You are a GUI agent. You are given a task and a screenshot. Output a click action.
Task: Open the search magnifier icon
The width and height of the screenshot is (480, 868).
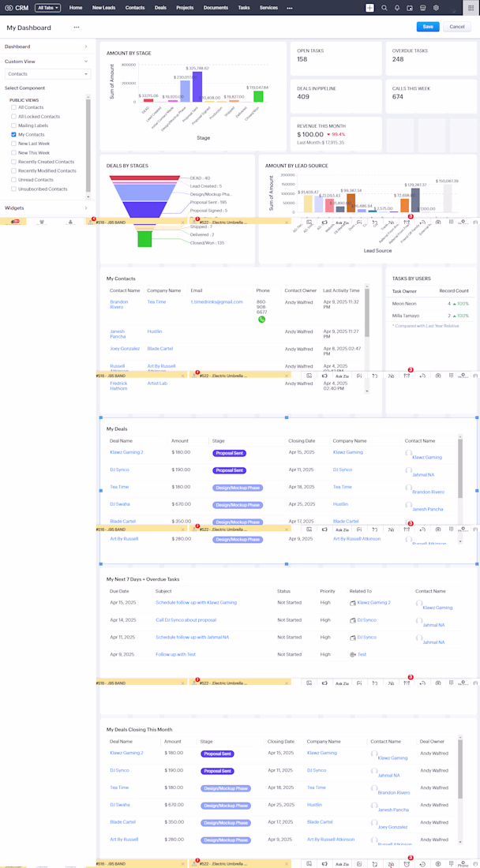pos(384,8)
